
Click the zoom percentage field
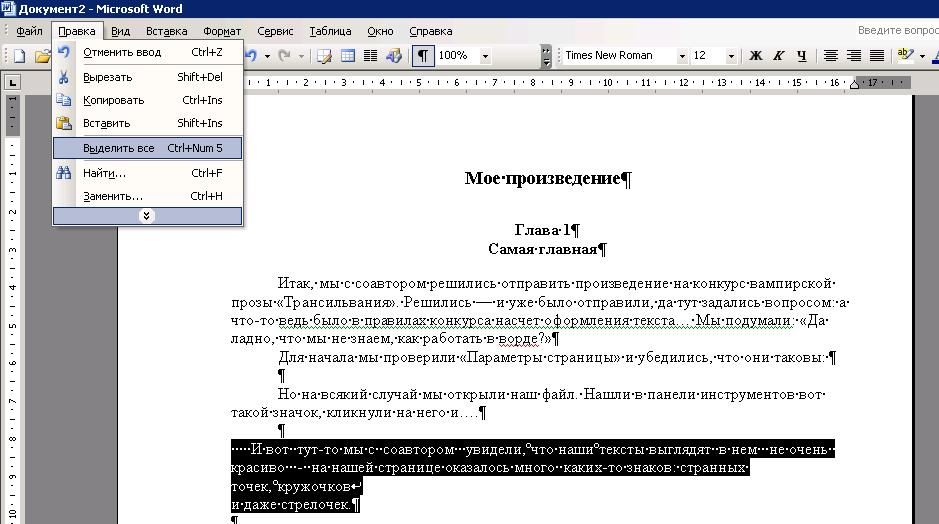click(458, 56)
